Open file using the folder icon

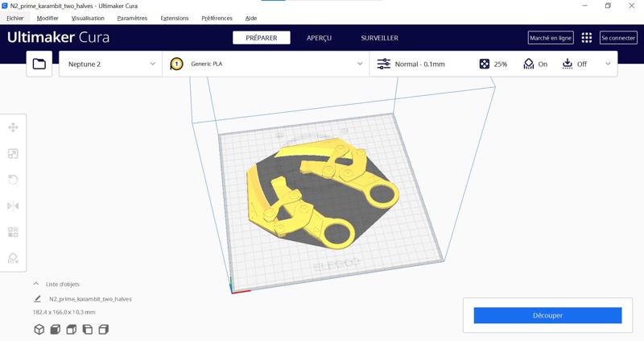coord(39,64)
